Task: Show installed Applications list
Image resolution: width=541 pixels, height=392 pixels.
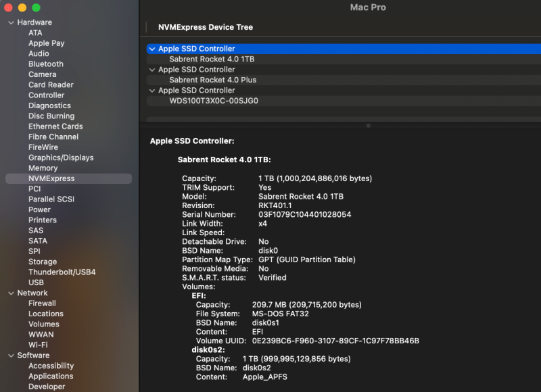Action: point(51,376)
